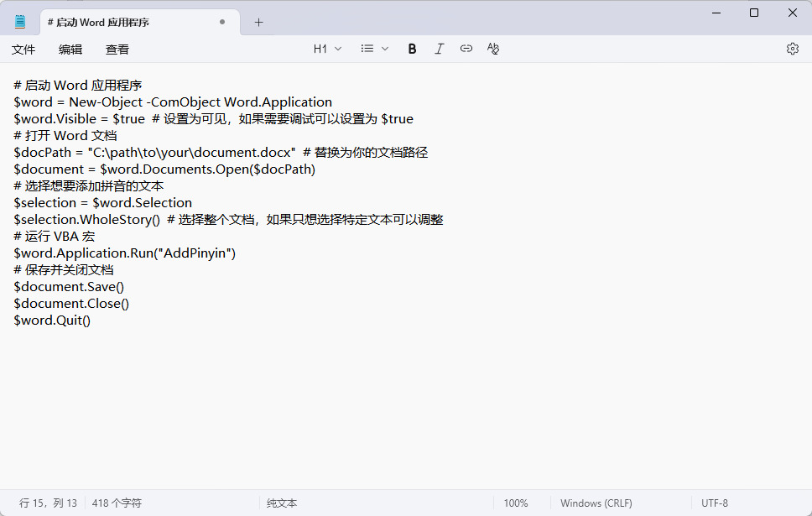Click the Notepad app icon in title bar
This screenshot has height=516, width=812.
click(x=19, y=22)
